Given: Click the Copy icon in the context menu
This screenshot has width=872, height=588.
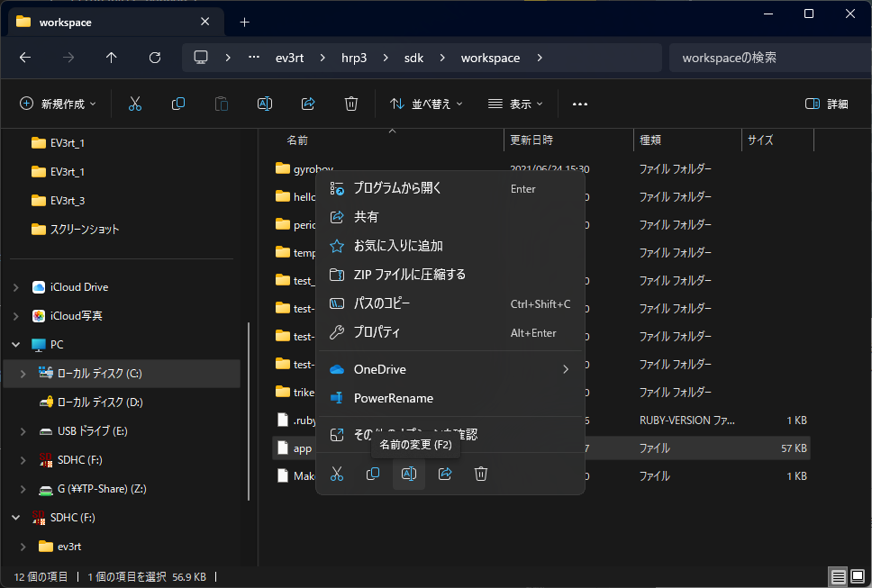Looking at the screenshot, I should pyautogui.click(x=373, y=474).
